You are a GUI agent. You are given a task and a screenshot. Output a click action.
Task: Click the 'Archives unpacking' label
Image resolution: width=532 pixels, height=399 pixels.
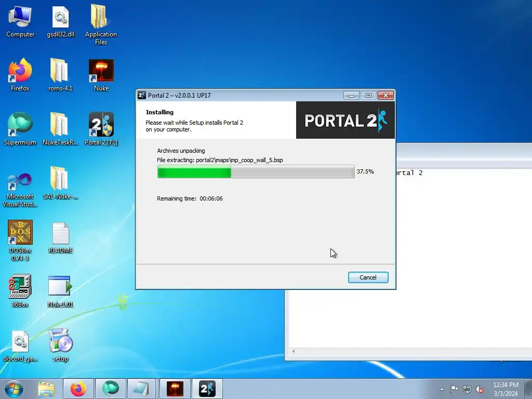pyautogui.click(x=181, y=151)
